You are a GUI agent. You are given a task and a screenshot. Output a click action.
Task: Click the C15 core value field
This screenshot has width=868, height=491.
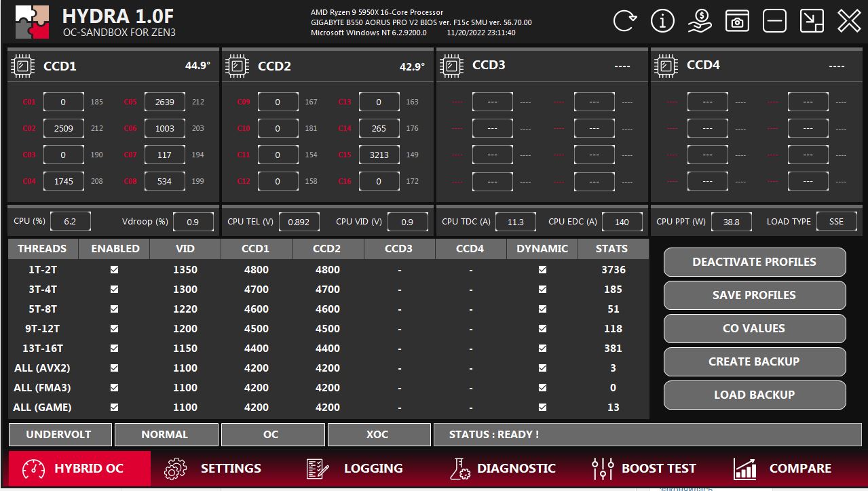(379, 155)
